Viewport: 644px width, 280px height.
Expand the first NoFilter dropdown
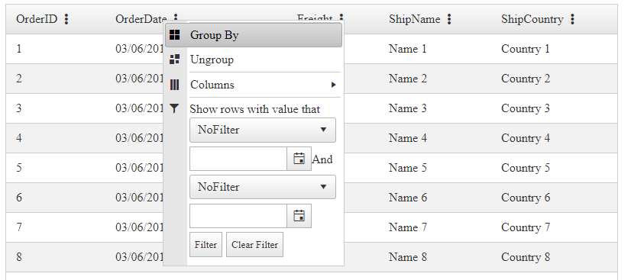pos(263,130)
